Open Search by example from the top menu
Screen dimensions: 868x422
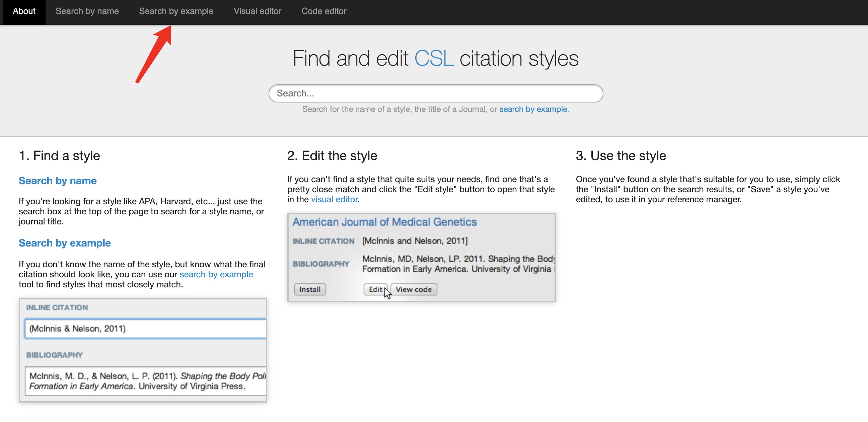(x=176, y=11)
